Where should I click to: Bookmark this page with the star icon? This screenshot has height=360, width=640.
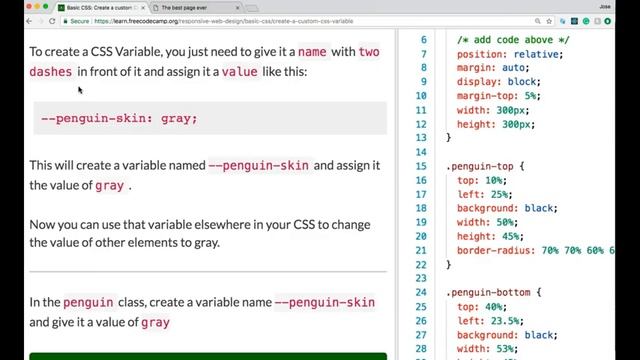pos(549,21)
